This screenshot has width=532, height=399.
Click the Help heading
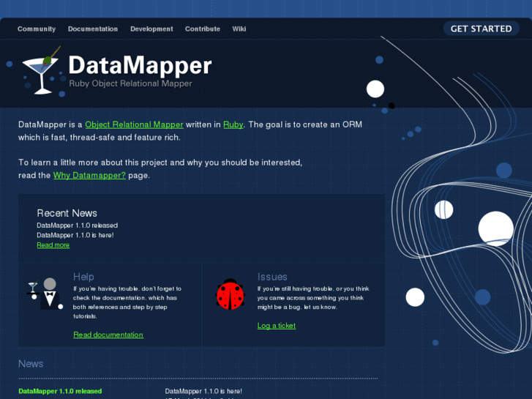pyautogui.click(x=83, y=277)
